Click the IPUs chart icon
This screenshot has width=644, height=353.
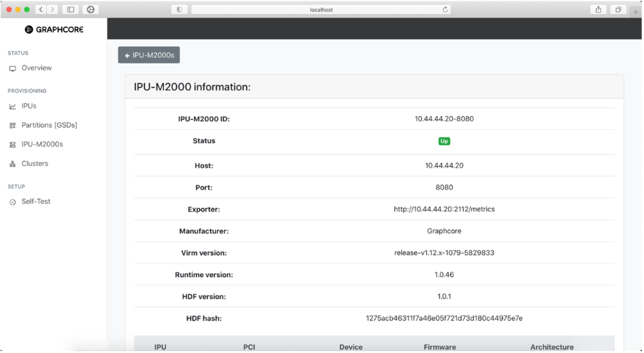[x=13, y=106]
